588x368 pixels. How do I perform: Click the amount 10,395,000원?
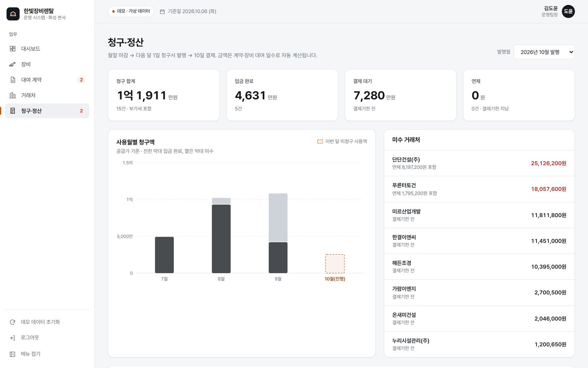coord(548,267)
